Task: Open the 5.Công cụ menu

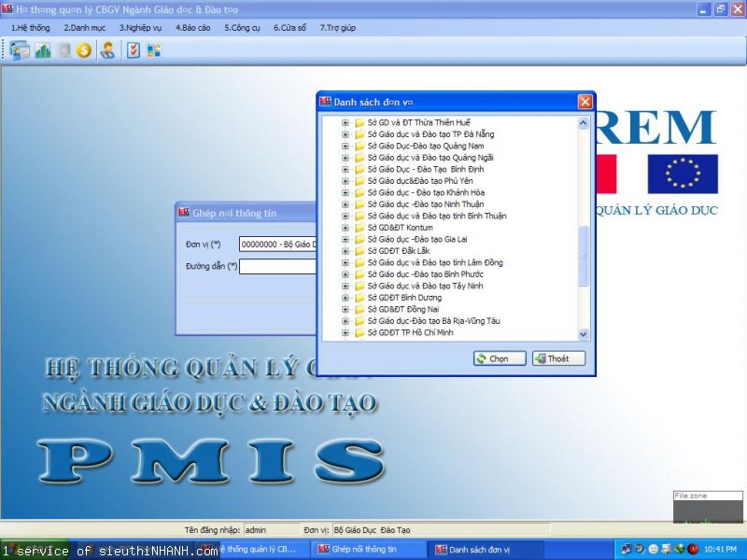Action: pos(243,28)
